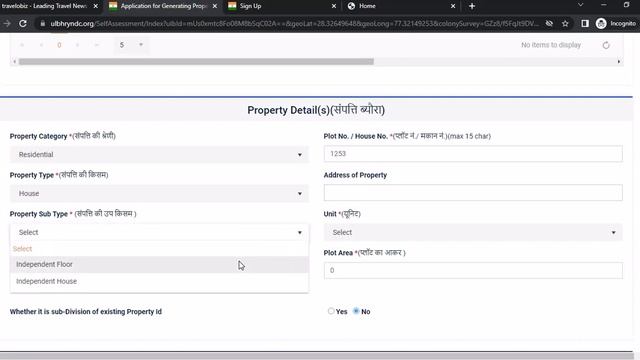Close the Sign Up tab
640x360 pixels.
[333, 6]
